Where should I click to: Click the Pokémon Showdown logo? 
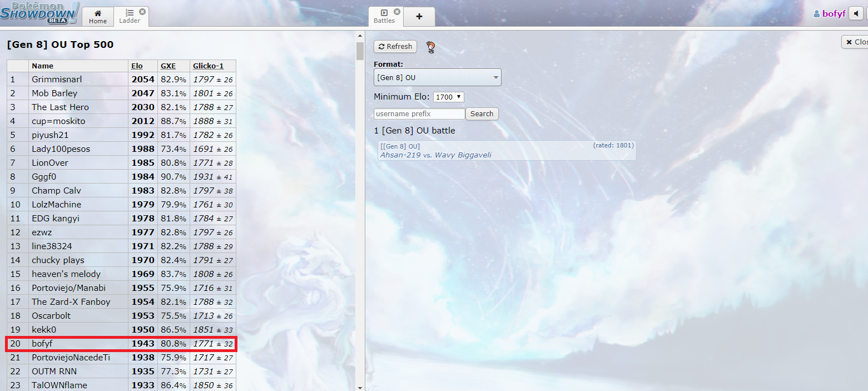(39, 12)
